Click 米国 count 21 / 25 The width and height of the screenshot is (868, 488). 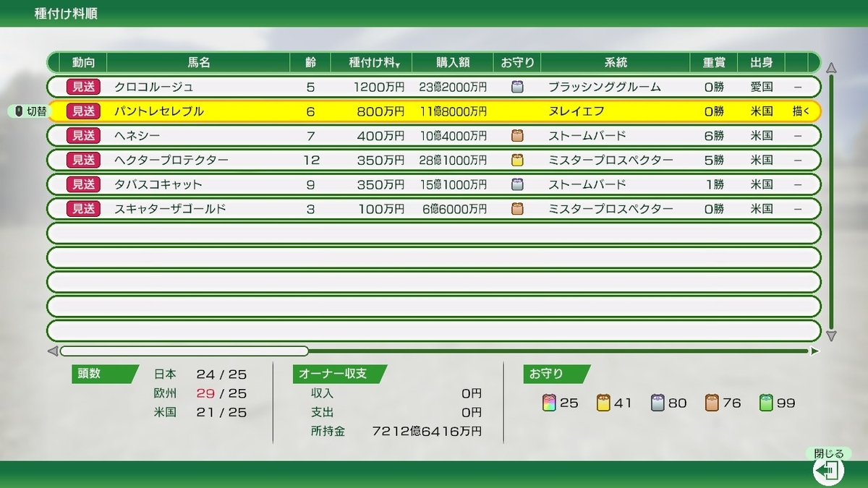tap(221, 412)
